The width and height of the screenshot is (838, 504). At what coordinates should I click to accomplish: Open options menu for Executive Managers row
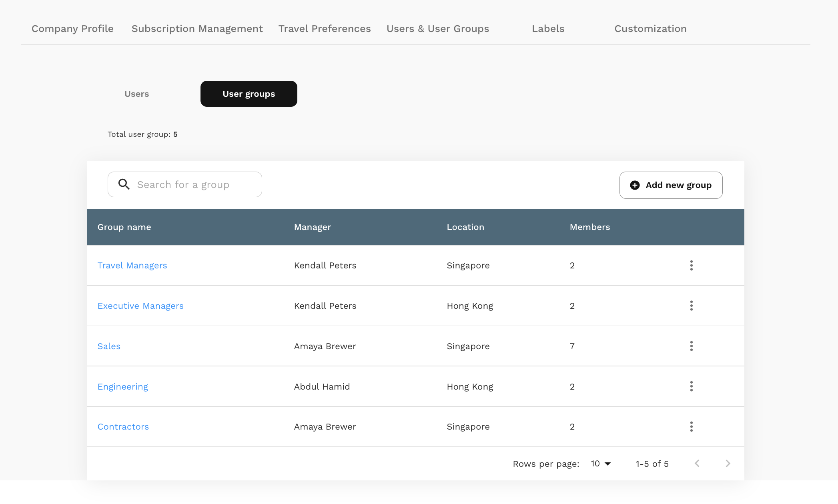pyautogui.click(x=691, y=306)
